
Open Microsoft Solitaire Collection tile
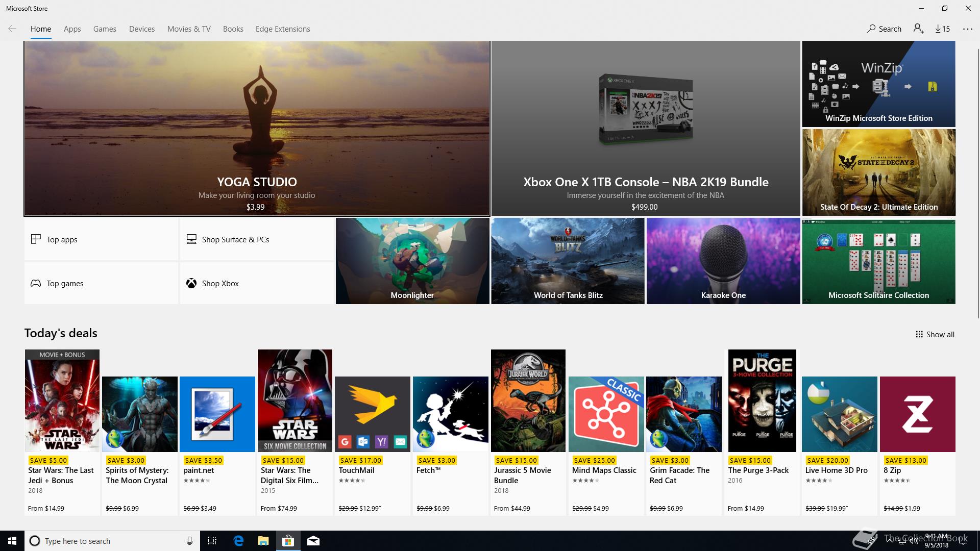878,261
